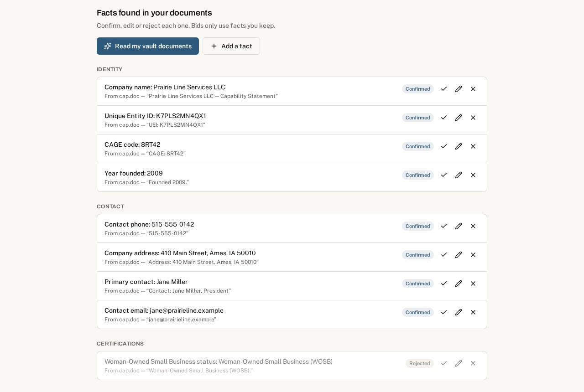584x392 pixels.
Task: Click the Confirmed badge on the Contact email row
Action: tap(418, 312)
